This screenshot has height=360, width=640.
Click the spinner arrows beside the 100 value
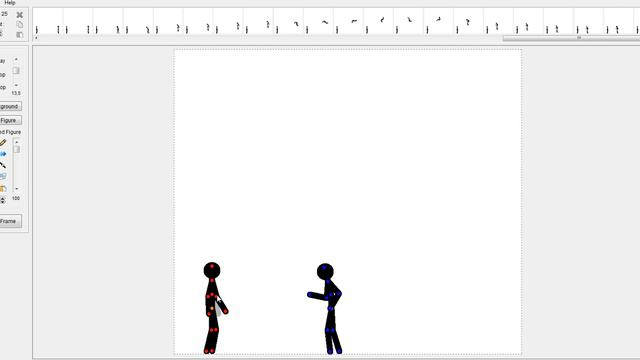click(x=3, y=200)
